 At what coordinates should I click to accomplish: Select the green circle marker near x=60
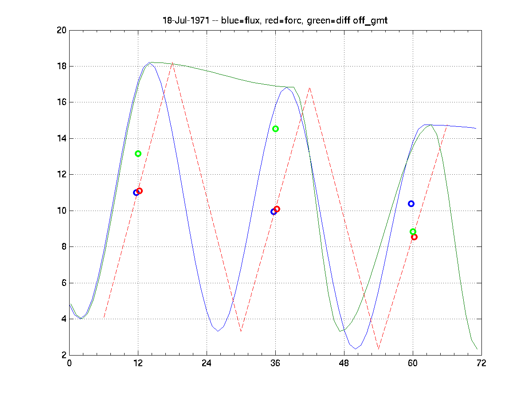coord(413,231)
